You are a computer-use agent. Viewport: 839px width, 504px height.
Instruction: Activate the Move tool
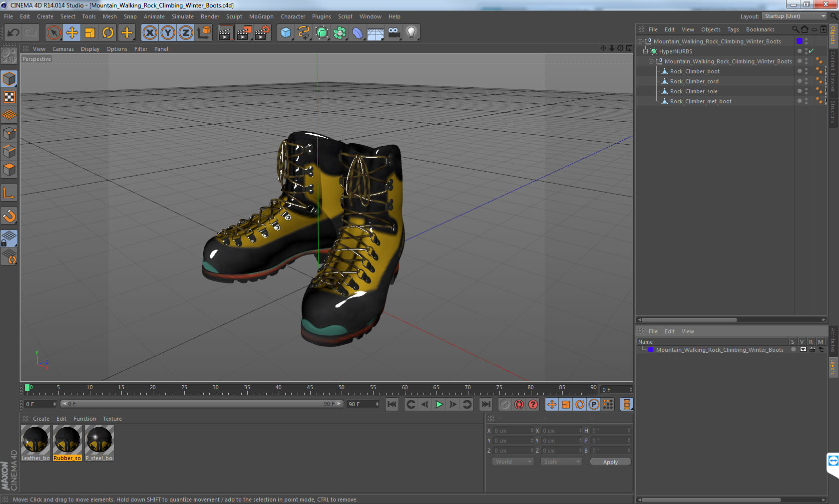click(x=72, y=33)
